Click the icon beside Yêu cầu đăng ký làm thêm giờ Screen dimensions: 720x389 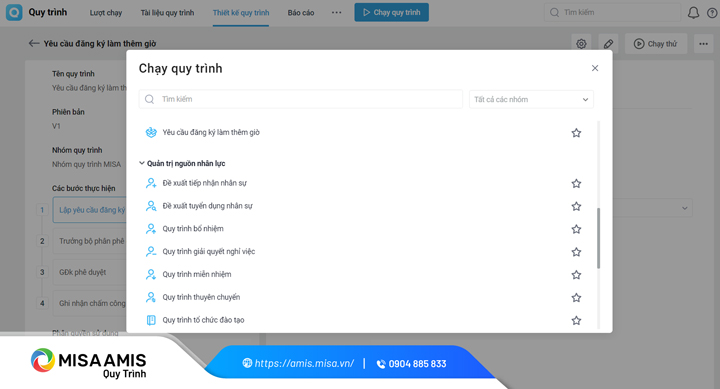[x=151, y=132]
